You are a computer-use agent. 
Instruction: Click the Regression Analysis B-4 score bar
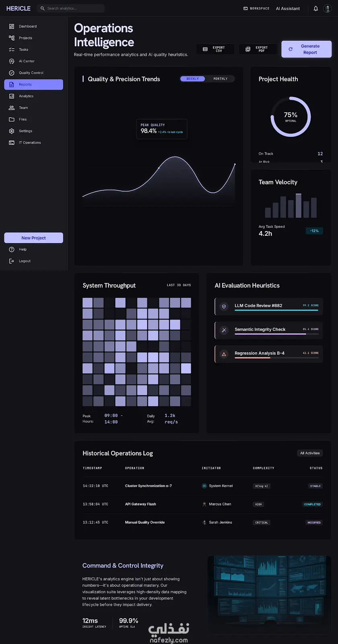click(276, 358)
